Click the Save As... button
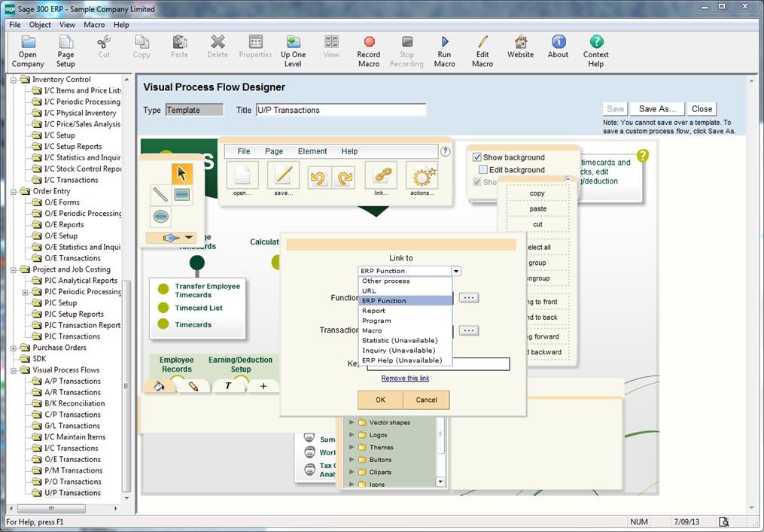 [x=657, y=109]
